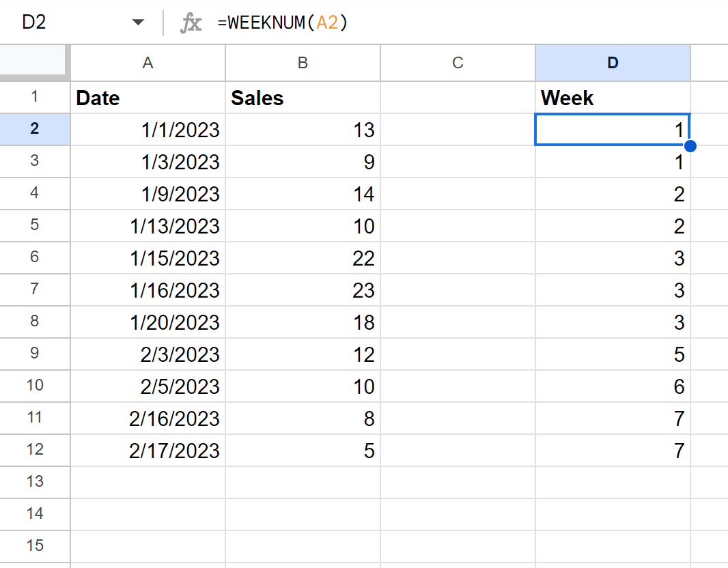Select cell with date 1/3/2023
This screenshot has width=728, height=568.
click(148, 162)
